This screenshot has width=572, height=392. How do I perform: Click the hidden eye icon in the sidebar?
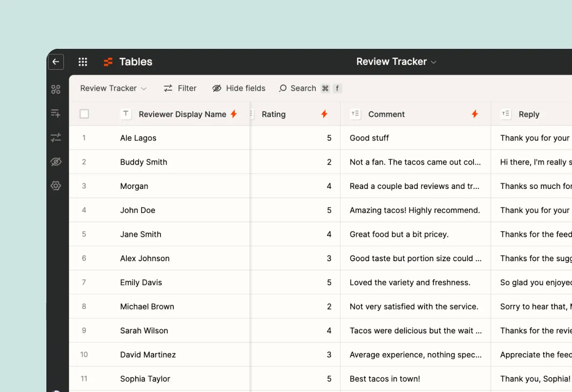[x=56, y=162]
